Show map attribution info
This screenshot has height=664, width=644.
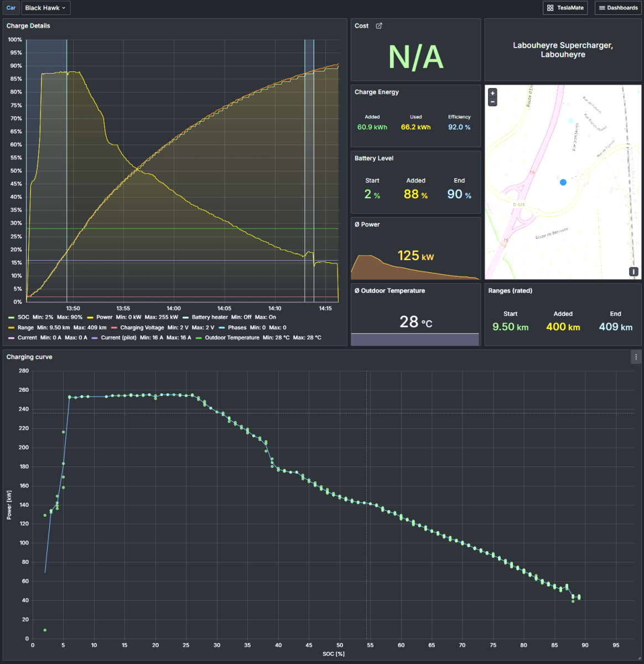pyautogui.click(x=633, y=272)
